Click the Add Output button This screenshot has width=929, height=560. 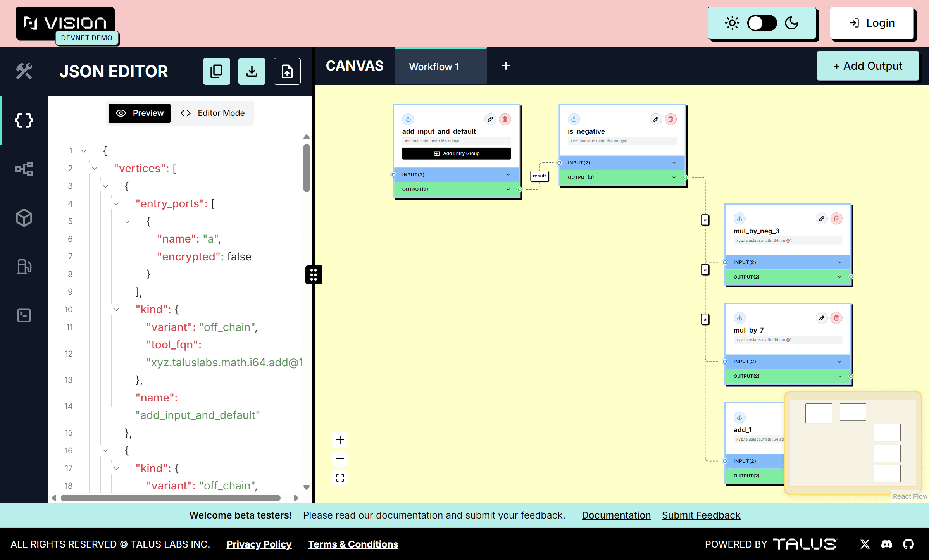(x=868, y=66)
